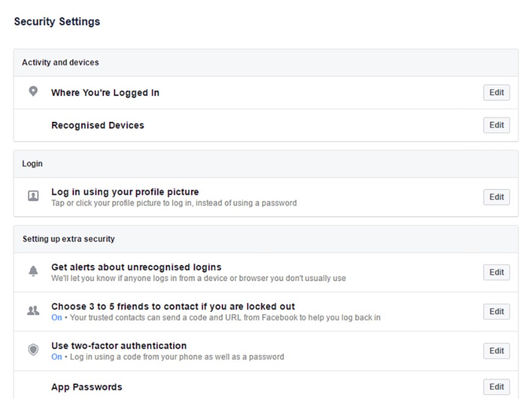Edit App Passwords

[x=496, y=386]
